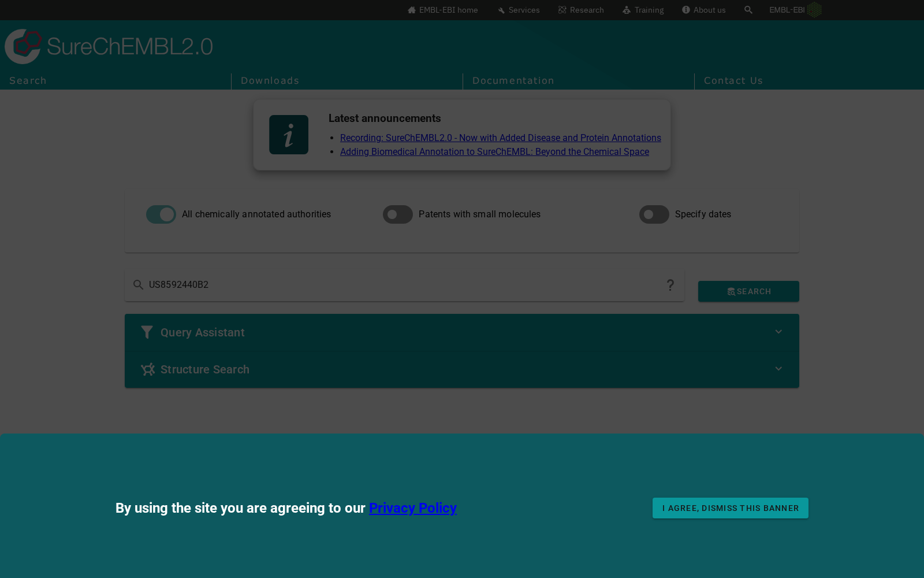Image resolution: width=924 pixels, height=578 pixels.
Task: Click the Latest announcements heading
Action: 385,118
